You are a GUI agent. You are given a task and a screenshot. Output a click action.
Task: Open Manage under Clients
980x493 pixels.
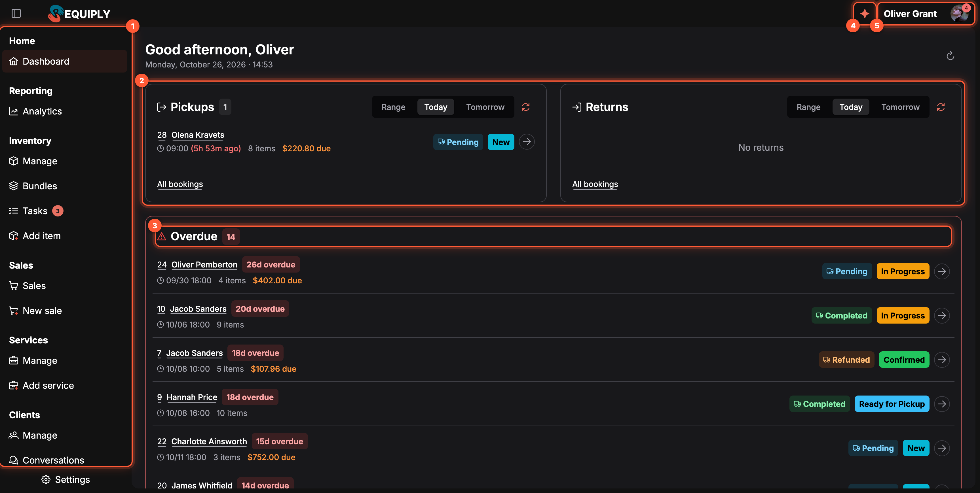point(65,435)
